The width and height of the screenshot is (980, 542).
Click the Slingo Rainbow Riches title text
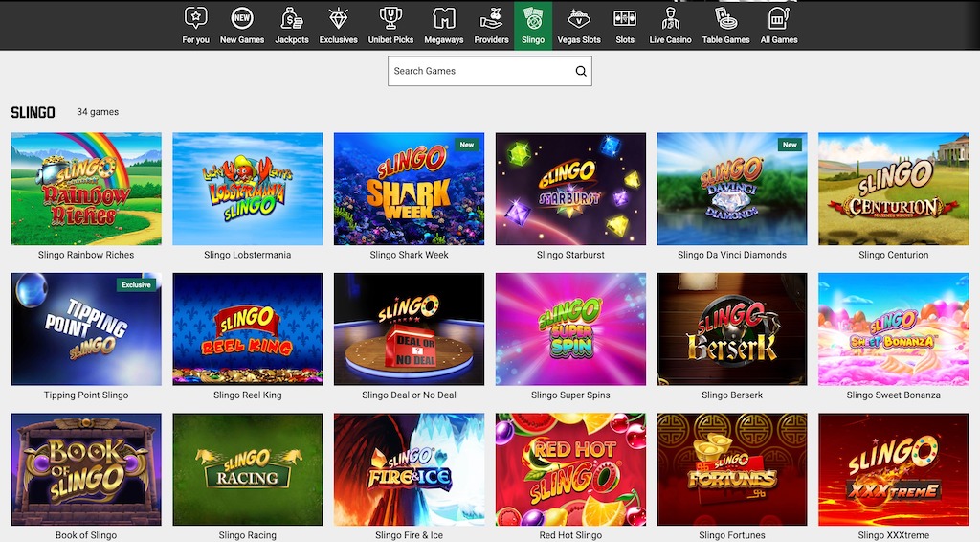[x=86, y=255]
